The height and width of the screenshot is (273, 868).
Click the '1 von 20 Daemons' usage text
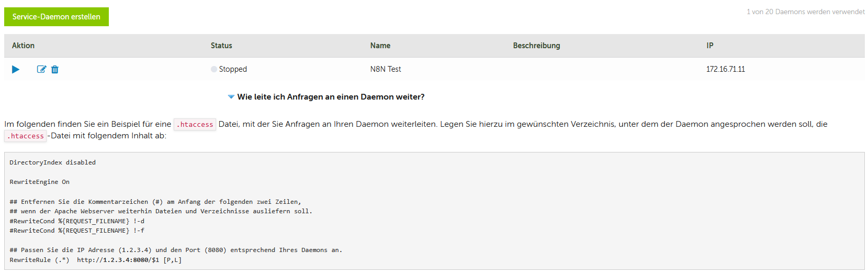(x=805, y=12)
